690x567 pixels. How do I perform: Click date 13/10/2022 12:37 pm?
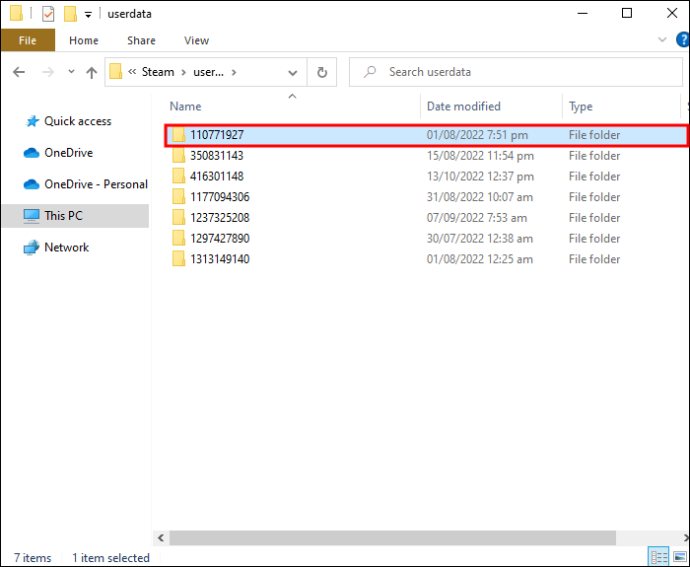[x=480, y=176]
